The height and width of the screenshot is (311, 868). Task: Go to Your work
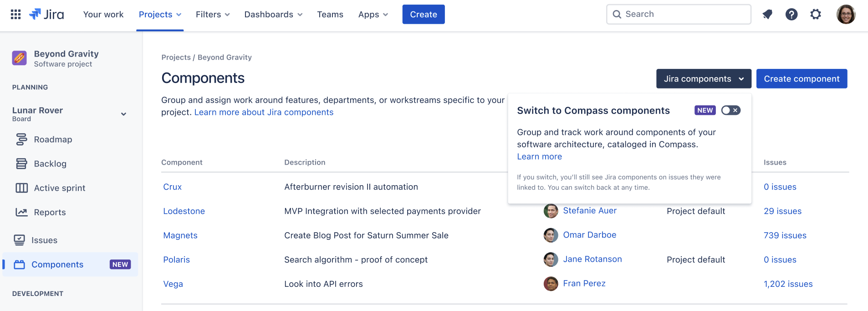tap(103, 15)
